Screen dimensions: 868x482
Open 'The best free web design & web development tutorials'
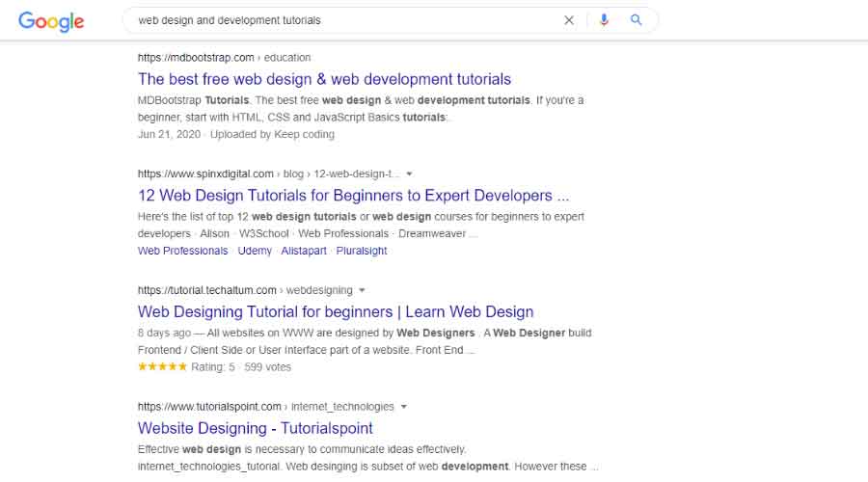pyautogui.click(x=324, y=79)
